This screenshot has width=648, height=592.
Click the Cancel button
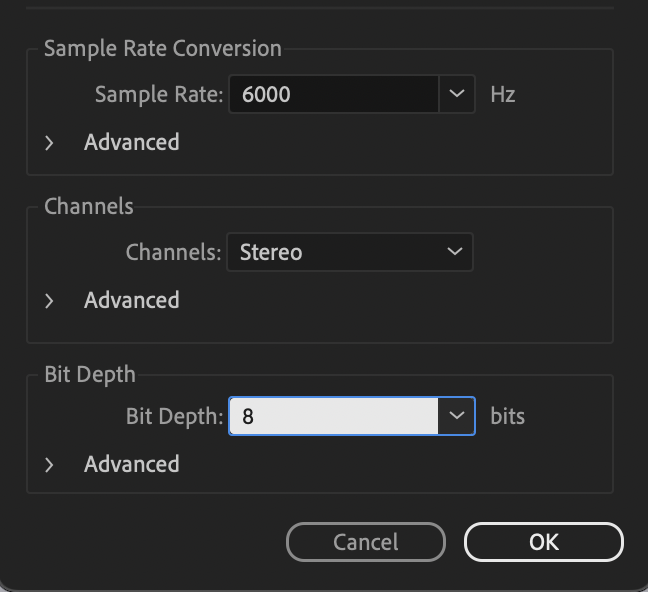click(x=366, y=542)
